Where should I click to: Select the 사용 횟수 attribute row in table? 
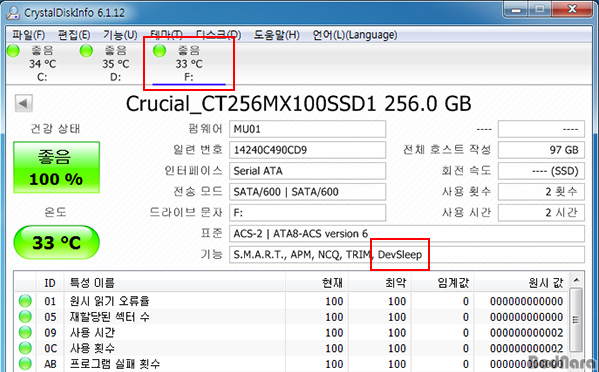(x=291, y=348)
